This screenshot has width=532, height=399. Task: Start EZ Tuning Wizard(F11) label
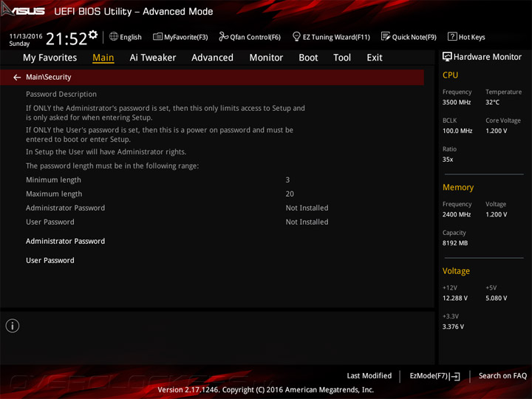pyautogui.click(x=336, y=38)
